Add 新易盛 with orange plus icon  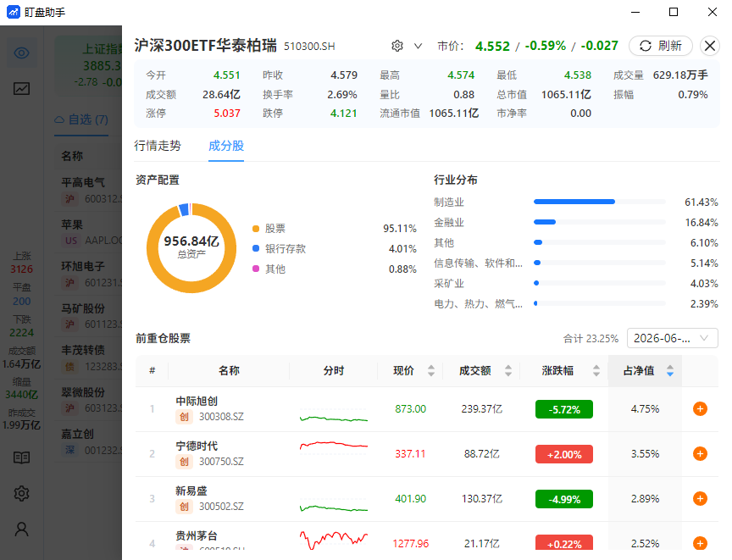(x=700, y=498)
